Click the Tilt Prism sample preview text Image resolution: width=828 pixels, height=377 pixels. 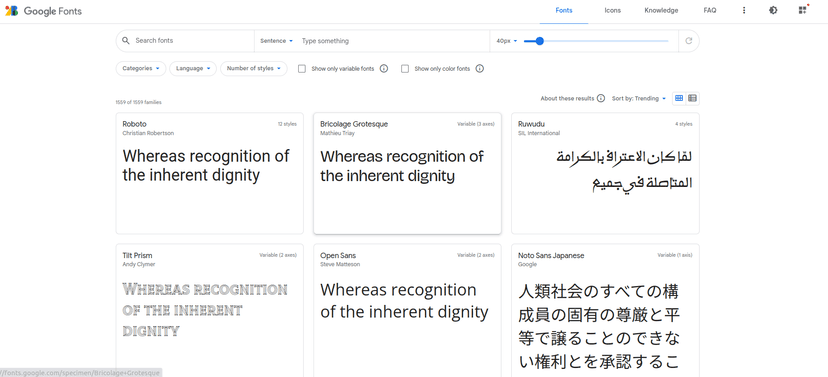[x=205, y=310]
